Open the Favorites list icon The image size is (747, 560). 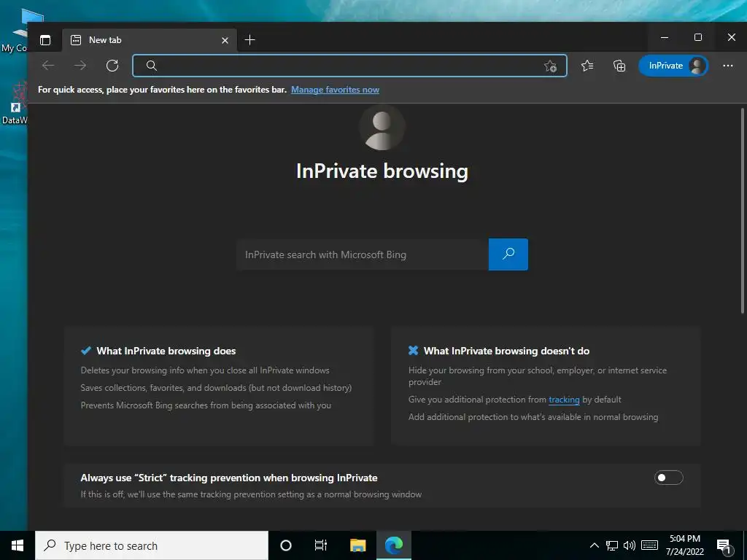587,66
